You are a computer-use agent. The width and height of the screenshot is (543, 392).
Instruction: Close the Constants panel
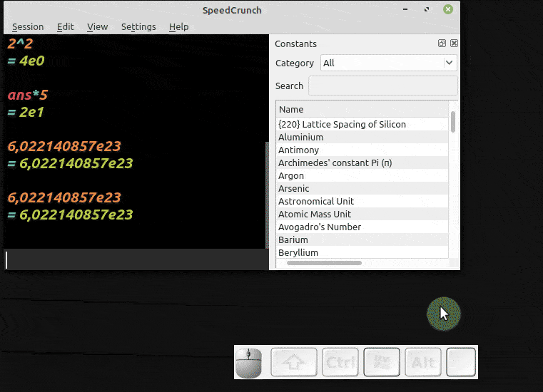coord(454,43)
